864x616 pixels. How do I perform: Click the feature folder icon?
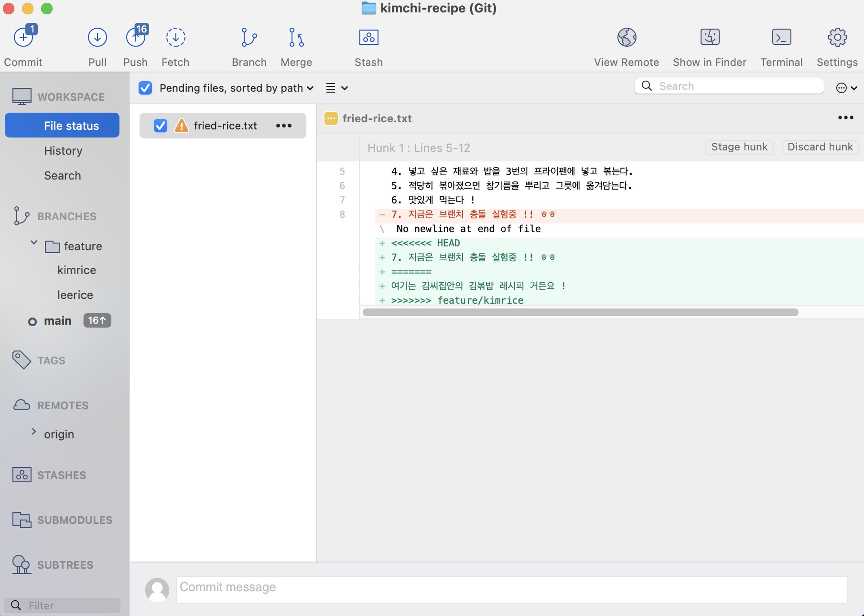pos(53,246)
